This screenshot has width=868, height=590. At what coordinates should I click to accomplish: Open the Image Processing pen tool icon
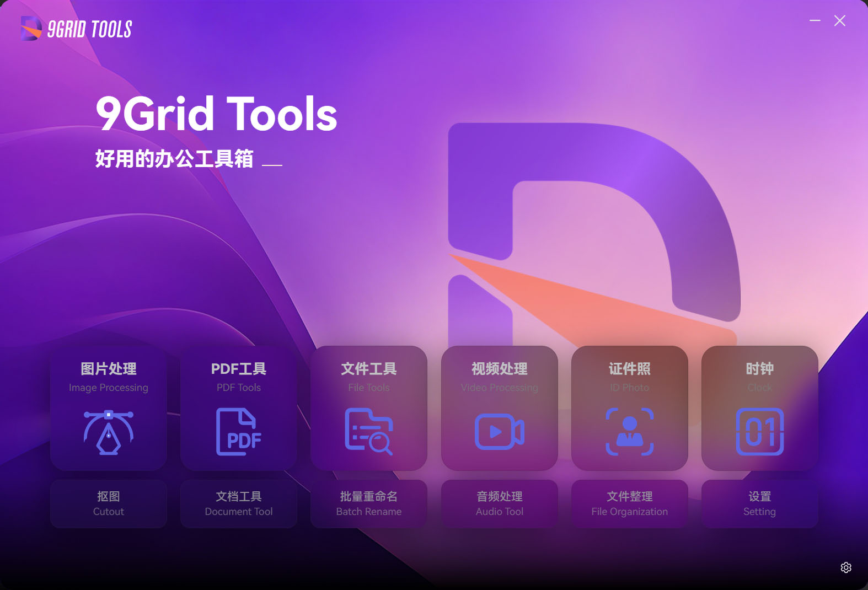109,432
